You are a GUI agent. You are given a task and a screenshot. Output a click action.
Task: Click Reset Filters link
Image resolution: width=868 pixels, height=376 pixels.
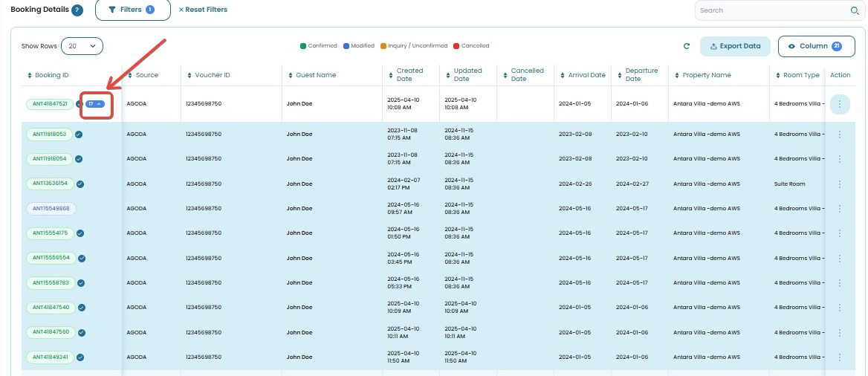click(x=203, y=10)
